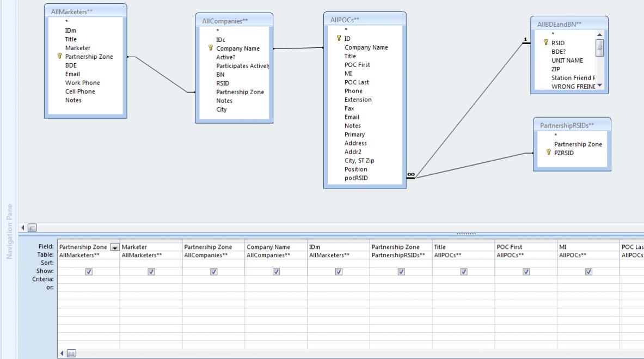Toggle the Show checkbox under the MI column
The image size is (644, 359).
click(x=588, y=271)
